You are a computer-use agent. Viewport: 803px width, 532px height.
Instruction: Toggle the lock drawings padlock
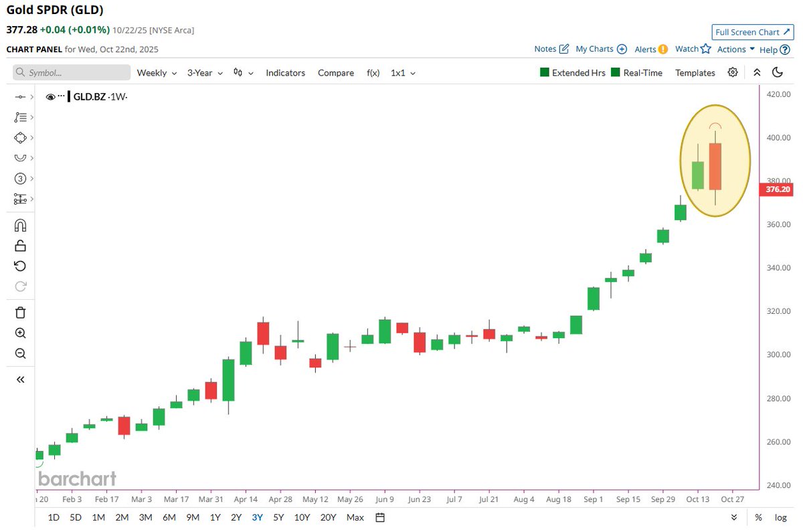click(20, 245)
